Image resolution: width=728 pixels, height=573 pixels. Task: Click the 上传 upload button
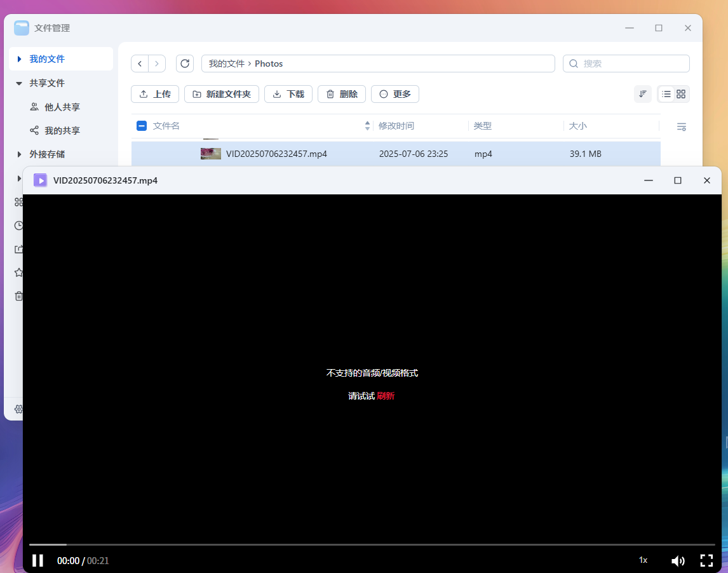click(x=155, y=94)
